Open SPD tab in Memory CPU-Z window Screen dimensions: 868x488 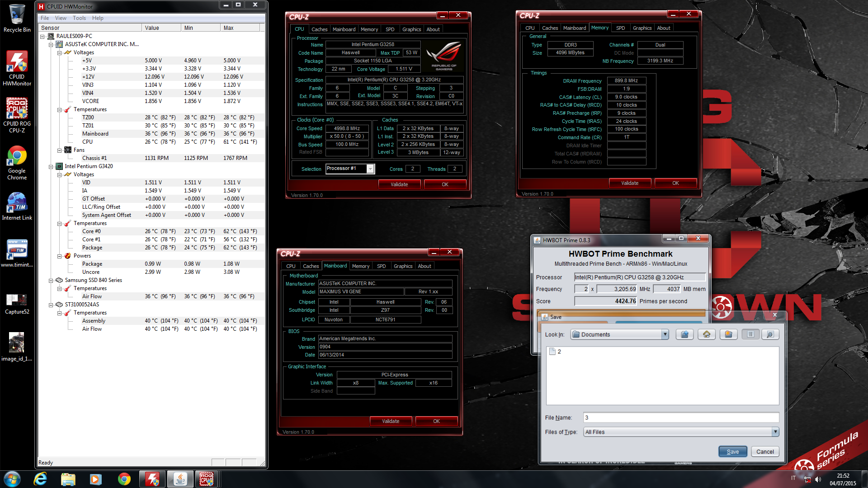pos(620,28)
